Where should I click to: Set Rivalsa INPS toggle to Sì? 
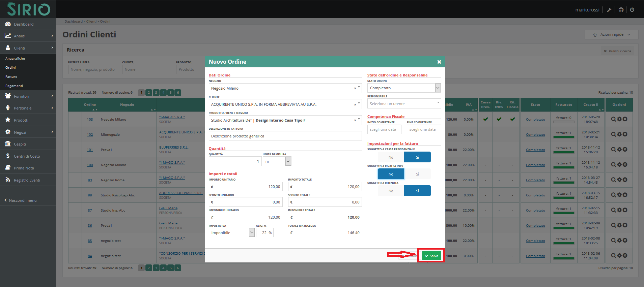[417, 174]
